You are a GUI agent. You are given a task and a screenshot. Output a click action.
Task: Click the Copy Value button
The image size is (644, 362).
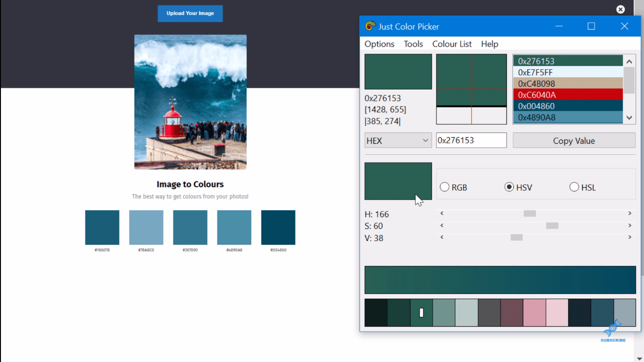[574, 140]
